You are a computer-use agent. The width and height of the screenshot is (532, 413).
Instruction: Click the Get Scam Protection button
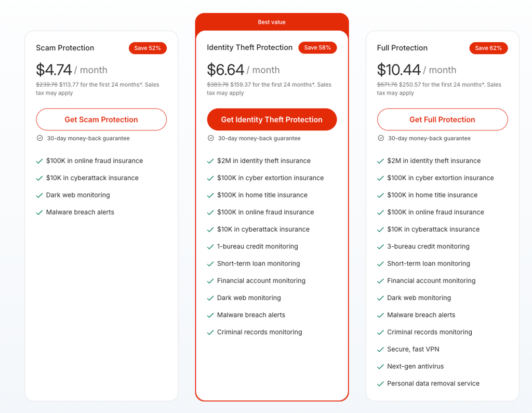[x=101, y=119]
